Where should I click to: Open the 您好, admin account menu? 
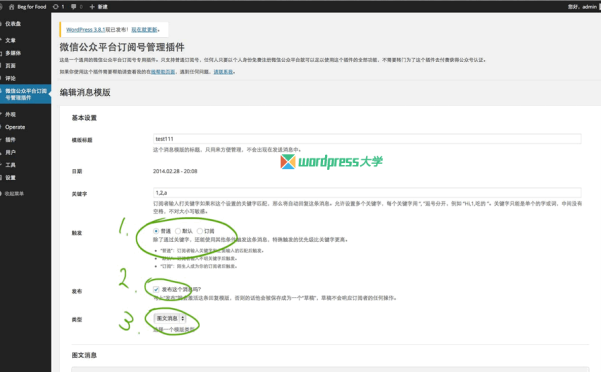pyautogui.click(x=582, y=7)
